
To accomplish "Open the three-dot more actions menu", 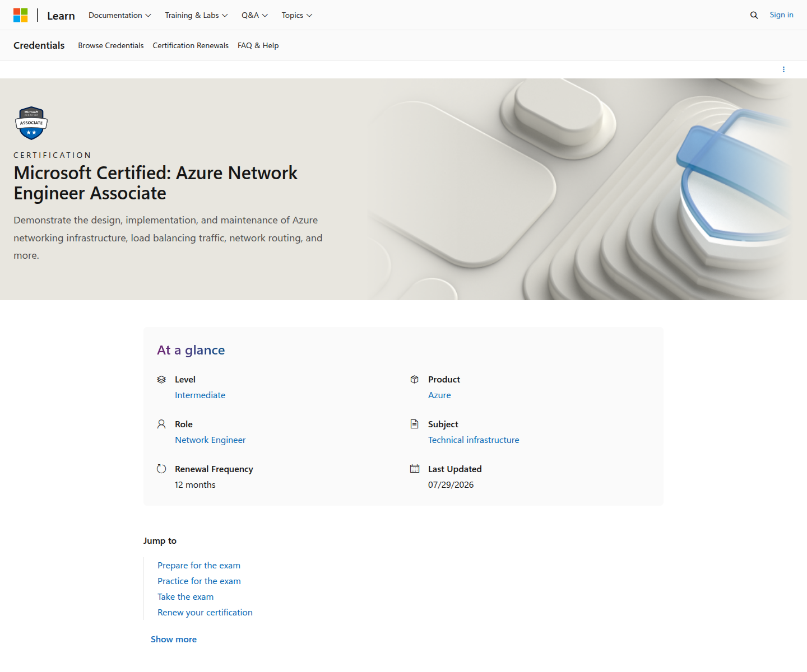I will click(783, 69).
